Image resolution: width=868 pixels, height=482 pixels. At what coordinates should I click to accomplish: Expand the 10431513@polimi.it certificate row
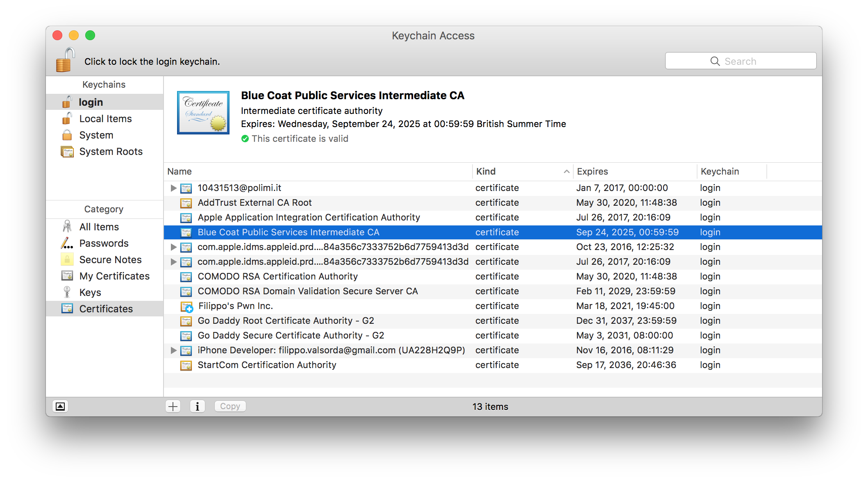173,188
